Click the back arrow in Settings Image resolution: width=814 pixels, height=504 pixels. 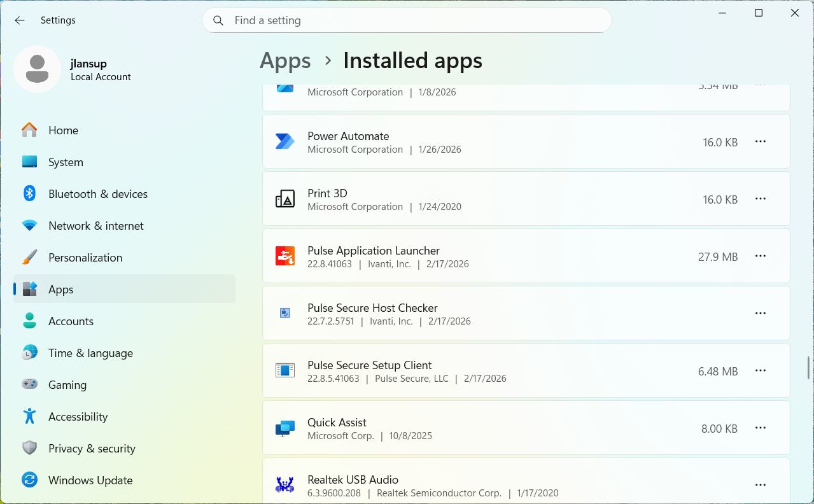tap(20, 20)
